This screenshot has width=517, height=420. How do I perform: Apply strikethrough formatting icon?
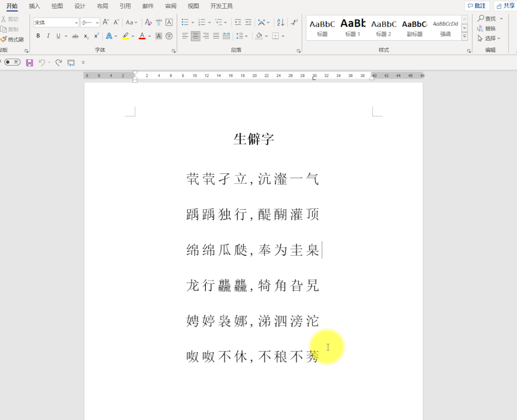(x=75, y=36)
